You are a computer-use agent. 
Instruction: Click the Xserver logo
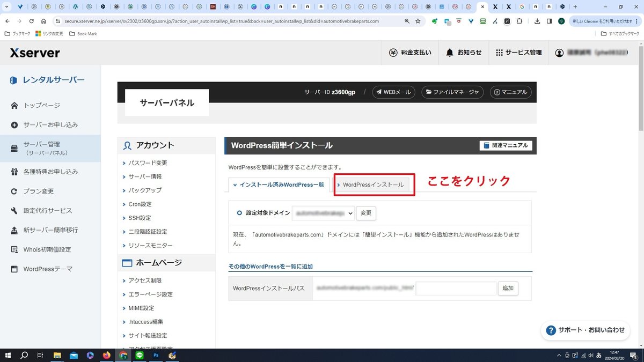(x=35, y=53)
